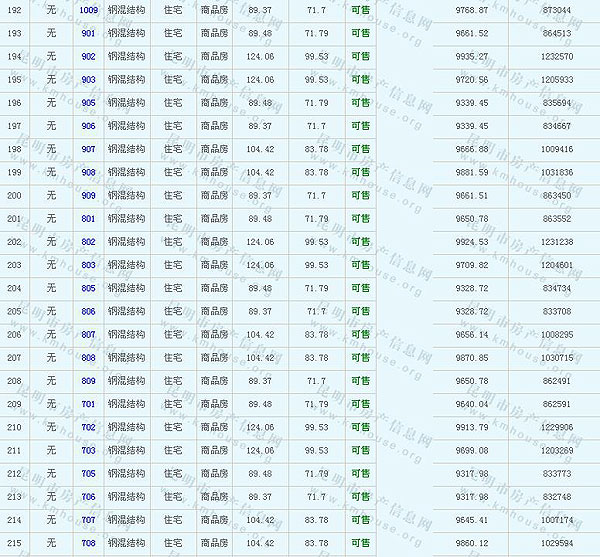Open unit 803 link
Viewport: 600px width, 557px height.
pyautogui.click(x=89, y=265)
